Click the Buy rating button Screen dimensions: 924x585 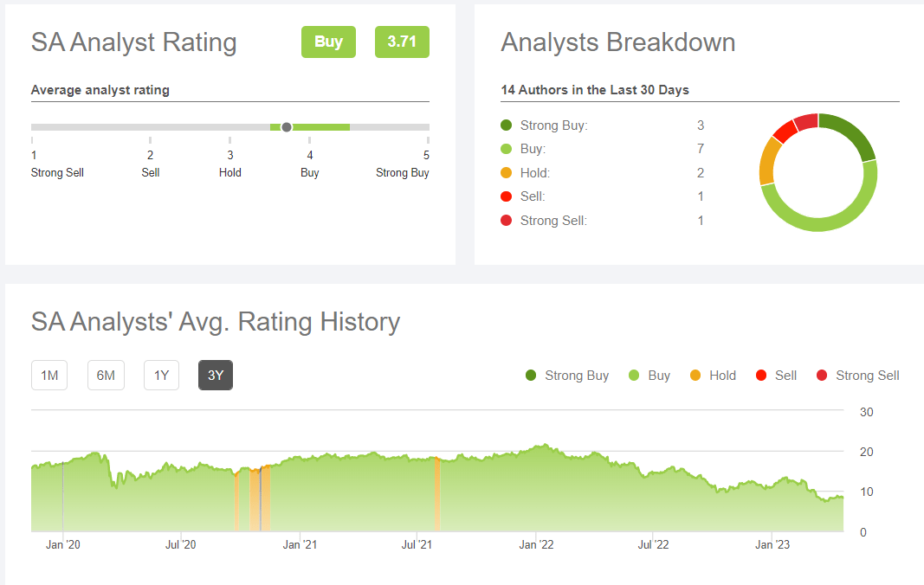(x=328, y=42)
